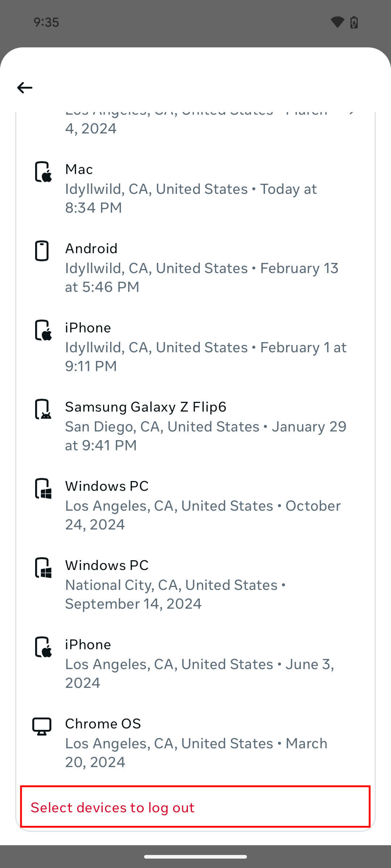The image size is (391, 868).
Task: Click the Los Angeles iPhone device icon
Action: coord(43,647)
